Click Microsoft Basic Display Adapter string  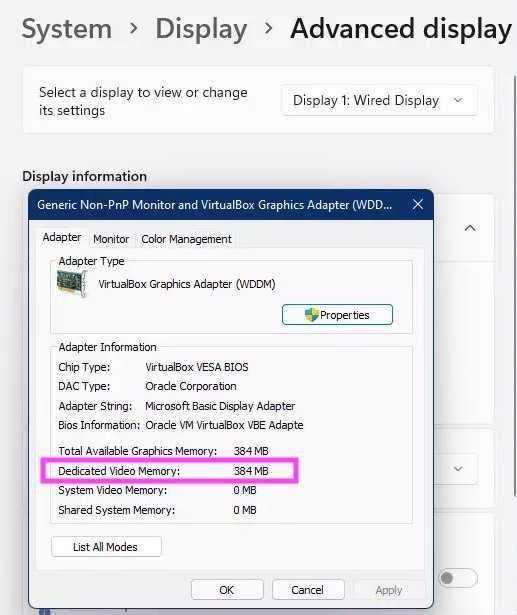(220, 406)
